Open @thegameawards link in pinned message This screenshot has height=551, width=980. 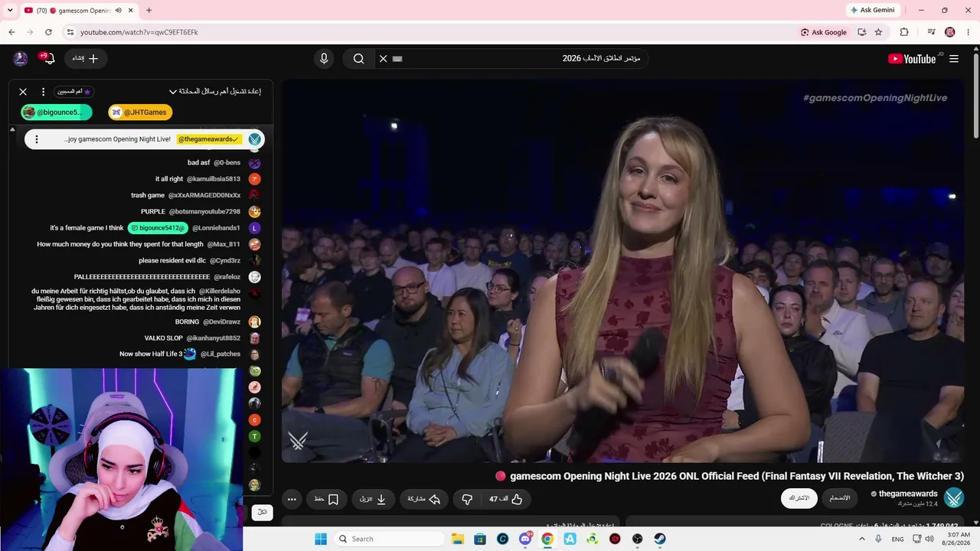(x=209, y=139)
